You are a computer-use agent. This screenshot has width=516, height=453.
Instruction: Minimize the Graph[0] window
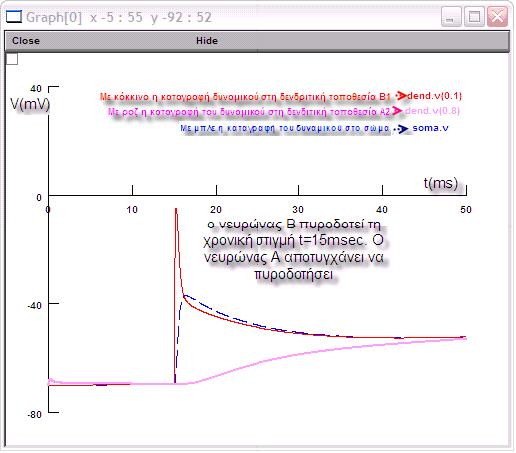pyautogui.click(x=451, y=17)
